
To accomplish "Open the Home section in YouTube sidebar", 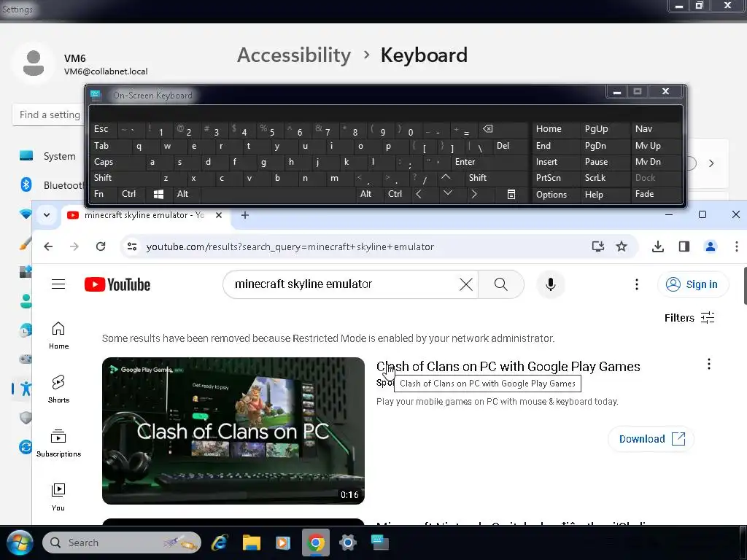I will [58, 335].
